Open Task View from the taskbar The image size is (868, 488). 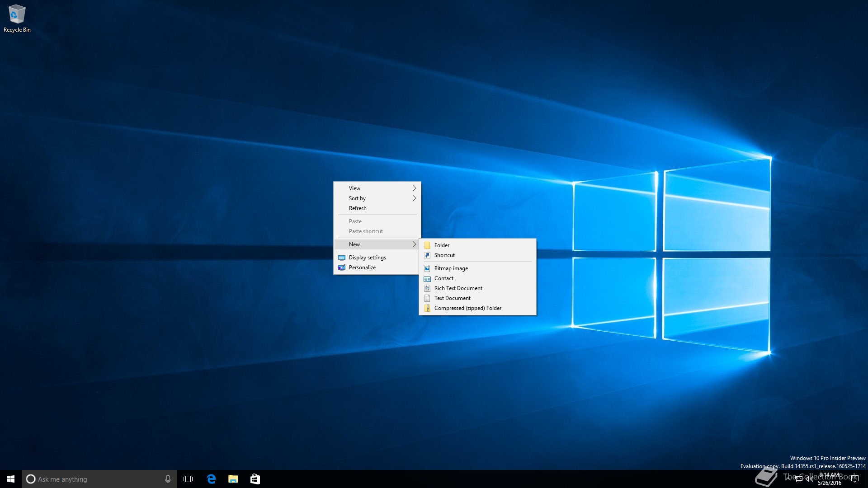(x=188, y=479)
